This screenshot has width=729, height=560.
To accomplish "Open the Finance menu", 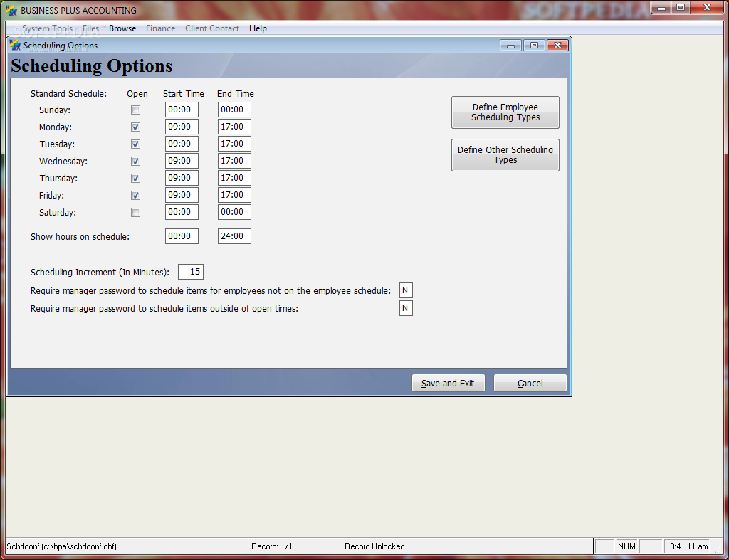I will pos(160,28).
